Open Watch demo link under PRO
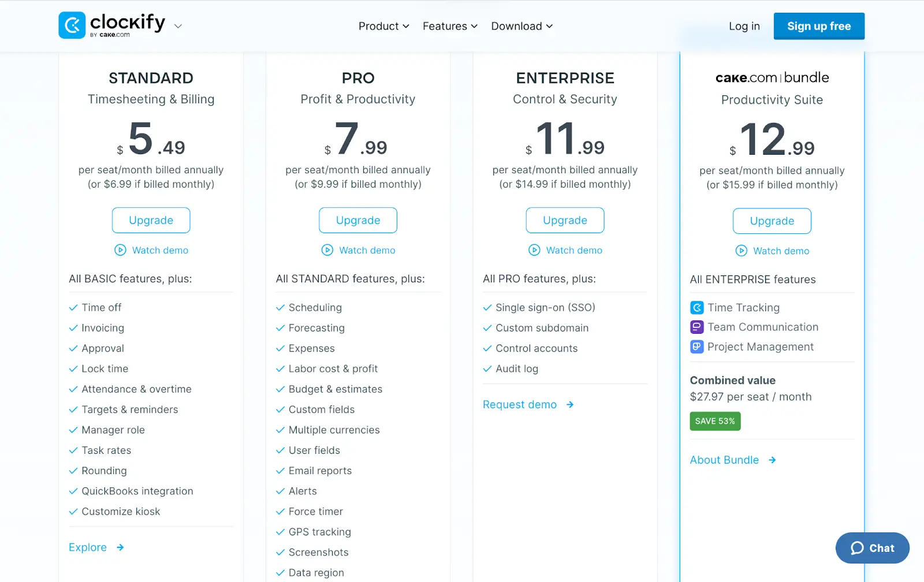The width and height of the screenshot is (924, 582). 367,250
